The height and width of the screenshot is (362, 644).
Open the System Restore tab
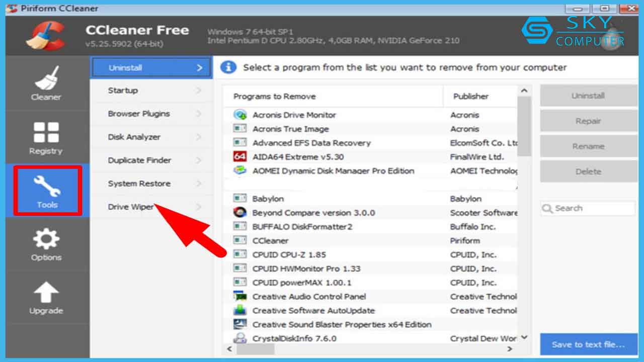point(151,184)
